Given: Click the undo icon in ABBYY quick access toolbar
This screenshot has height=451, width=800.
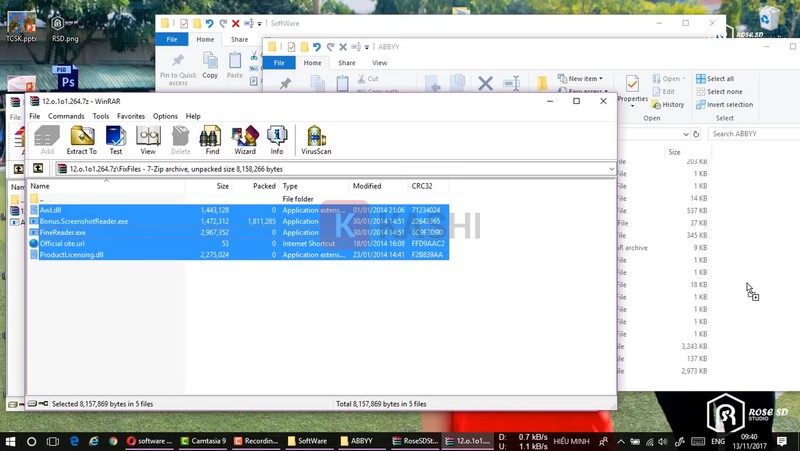Looking at the screenshot, I should (317, 47).
